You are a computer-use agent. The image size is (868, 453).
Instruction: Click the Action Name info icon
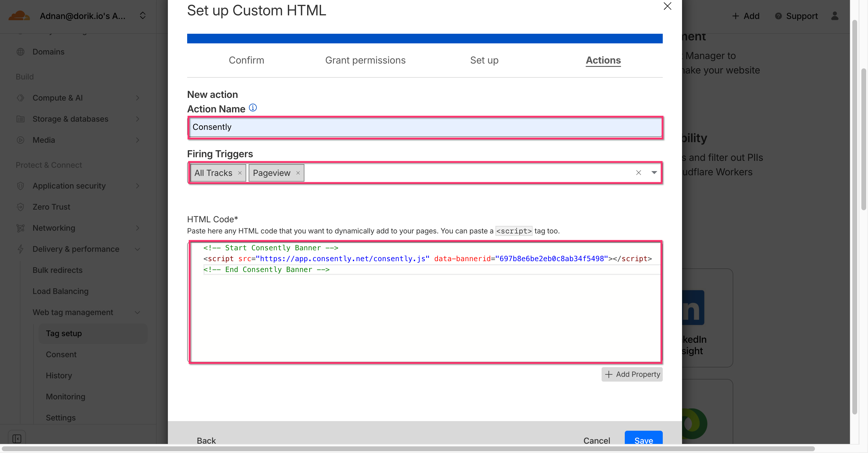(x=253, y=108)
